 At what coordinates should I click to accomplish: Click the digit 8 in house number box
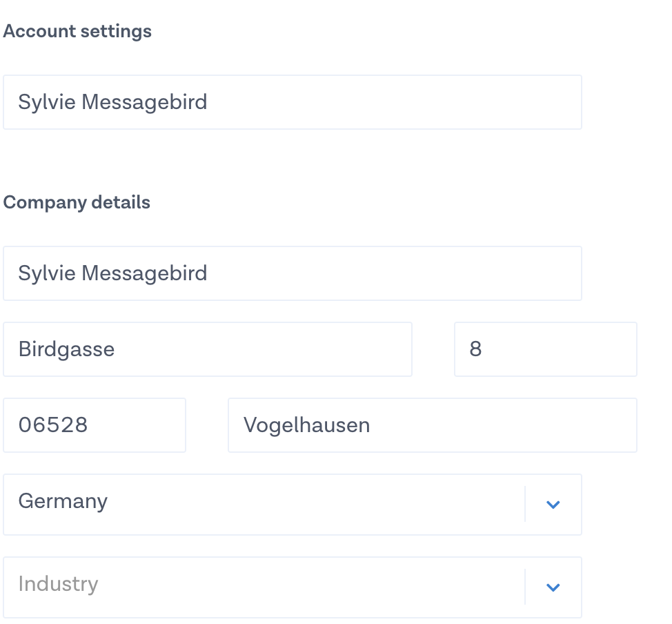tap(475, 349)
